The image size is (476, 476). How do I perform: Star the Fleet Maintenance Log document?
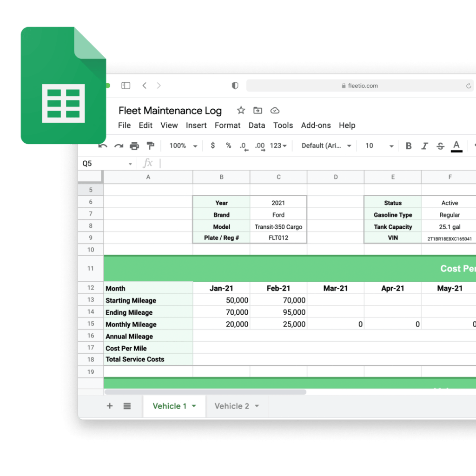[x=241, y=110]
